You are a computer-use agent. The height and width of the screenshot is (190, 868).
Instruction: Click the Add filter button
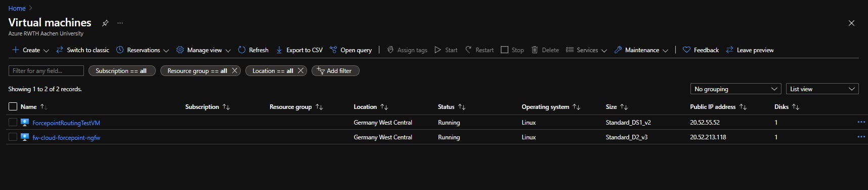tap(335, 70)
